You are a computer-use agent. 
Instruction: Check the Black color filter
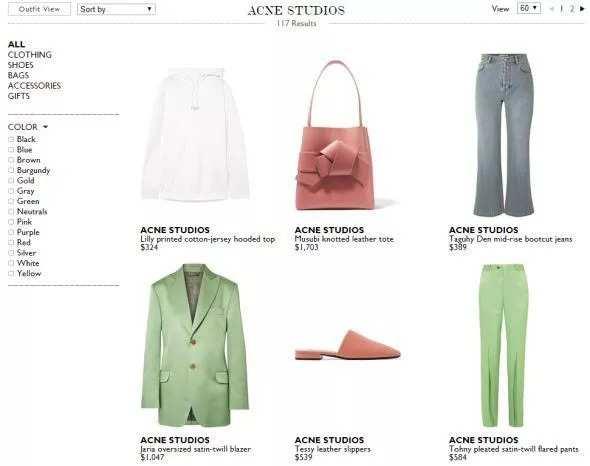coord(11,139)
